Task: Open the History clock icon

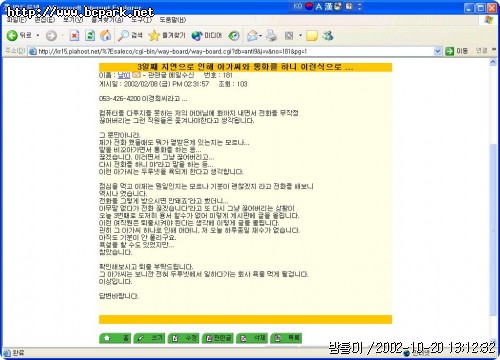Action: click(234, 35)
